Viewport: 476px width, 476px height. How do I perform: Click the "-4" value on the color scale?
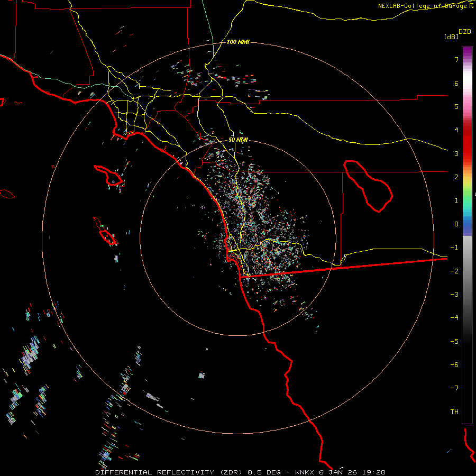pyautogui.click(x=454, y=318)
